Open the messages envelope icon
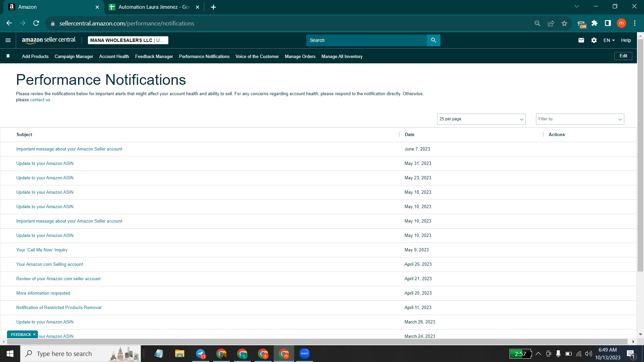 [581, 40]
